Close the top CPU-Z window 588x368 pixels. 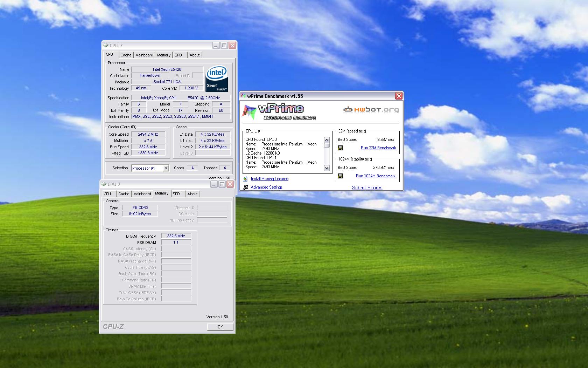pos(232,45)
